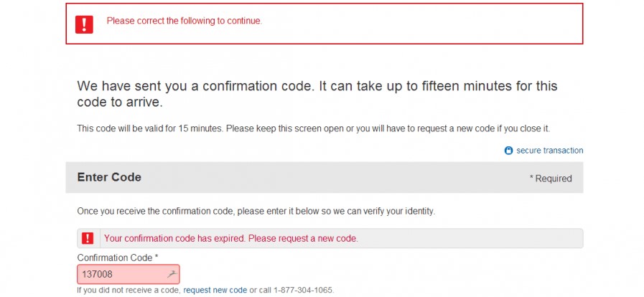Click the "* Required" note

click(551, 179)
